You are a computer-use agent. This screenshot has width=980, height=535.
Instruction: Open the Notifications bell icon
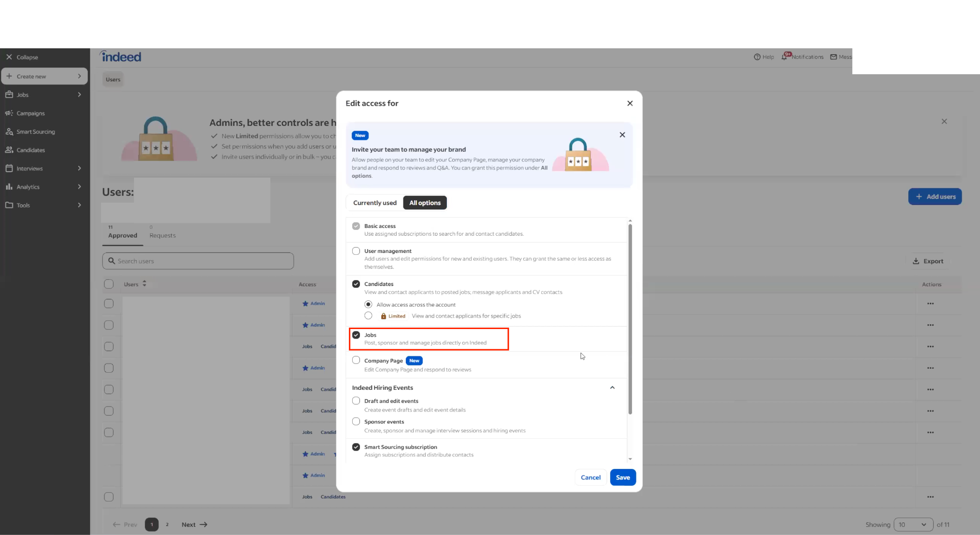[784, 57]
